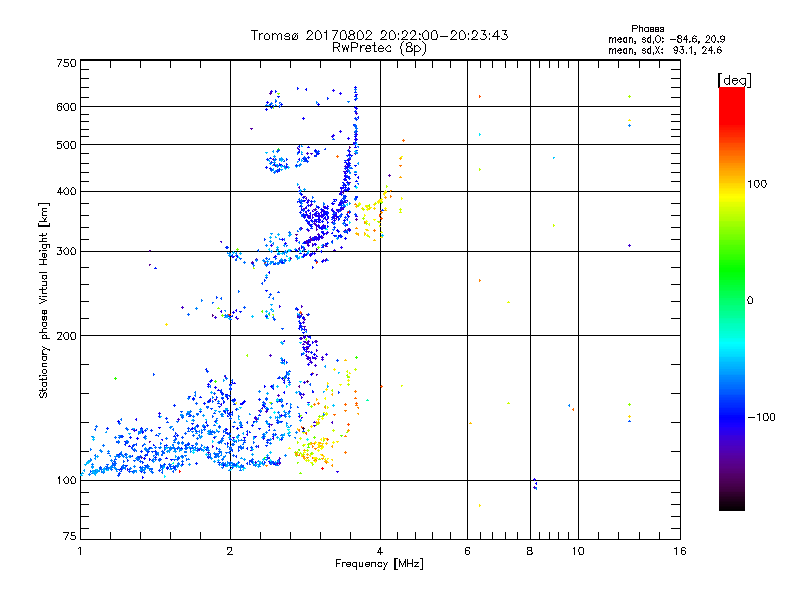
Task: Click the 'mean, sd,X: 93.1, 24.6' line
Action: click(x=665, y=50)
